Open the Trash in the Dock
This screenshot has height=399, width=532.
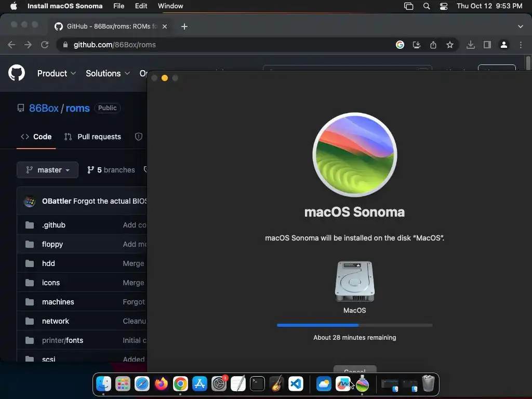(428, 384)
